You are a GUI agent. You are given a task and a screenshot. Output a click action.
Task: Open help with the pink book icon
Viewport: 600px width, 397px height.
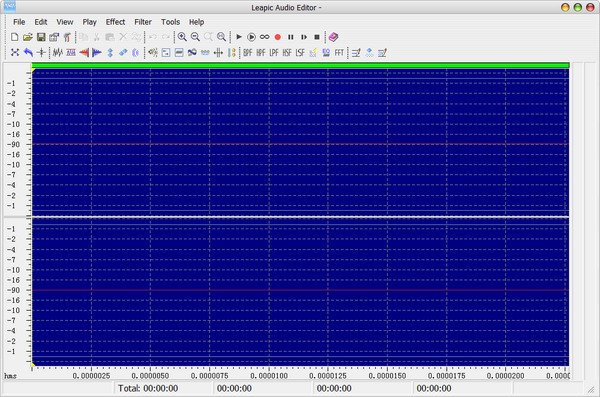(334, 37)
